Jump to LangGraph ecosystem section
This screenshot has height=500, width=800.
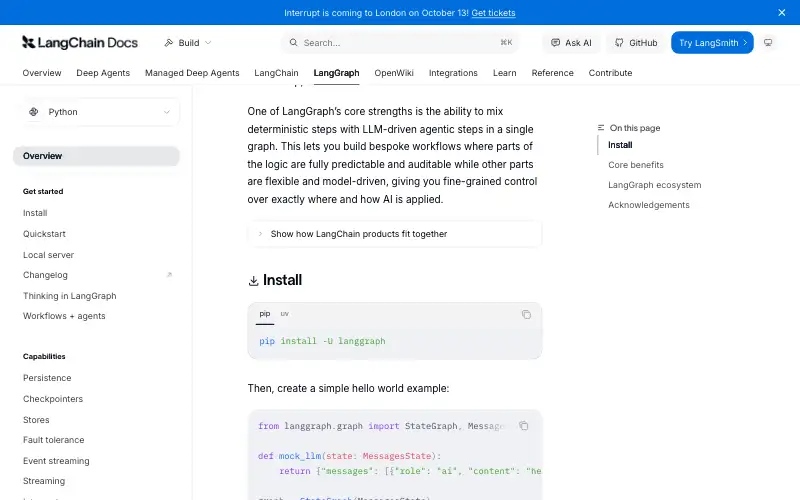[x=655, y=185]
